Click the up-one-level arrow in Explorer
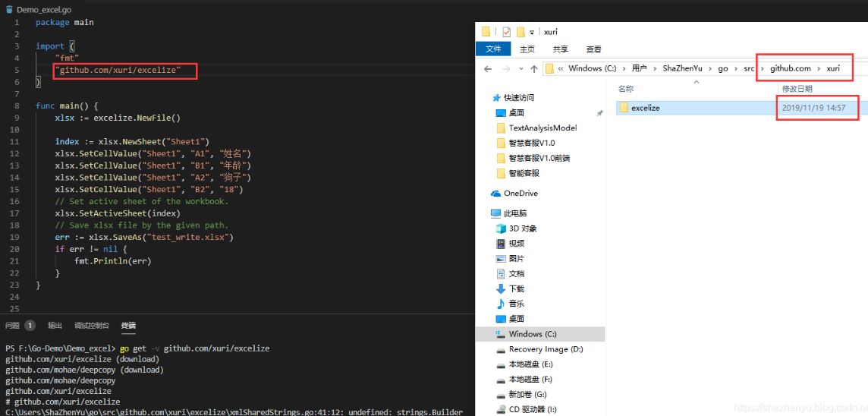Image resolution: width=868 pixels, height=416 pixels. pyautogui.click(x=533, y=68)
